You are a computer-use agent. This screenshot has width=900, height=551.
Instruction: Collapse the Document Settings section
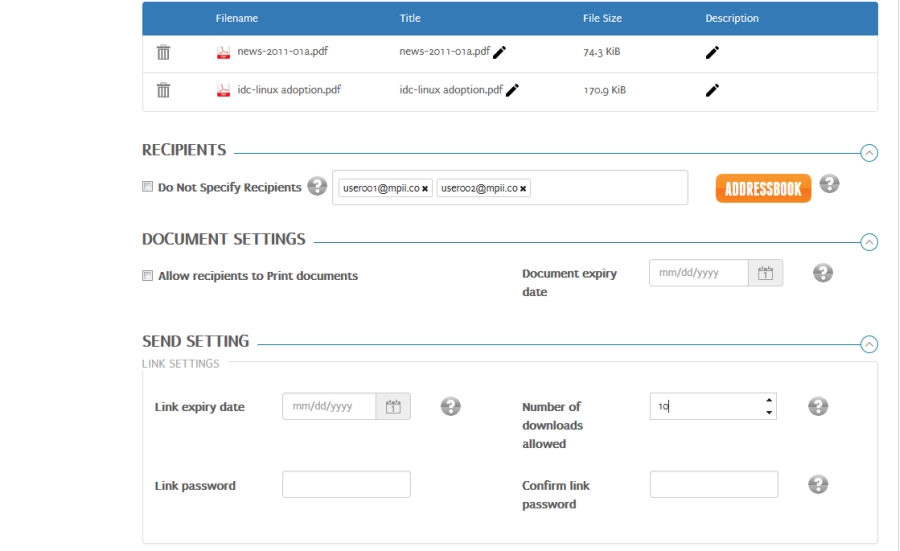(x=869, y=241)
